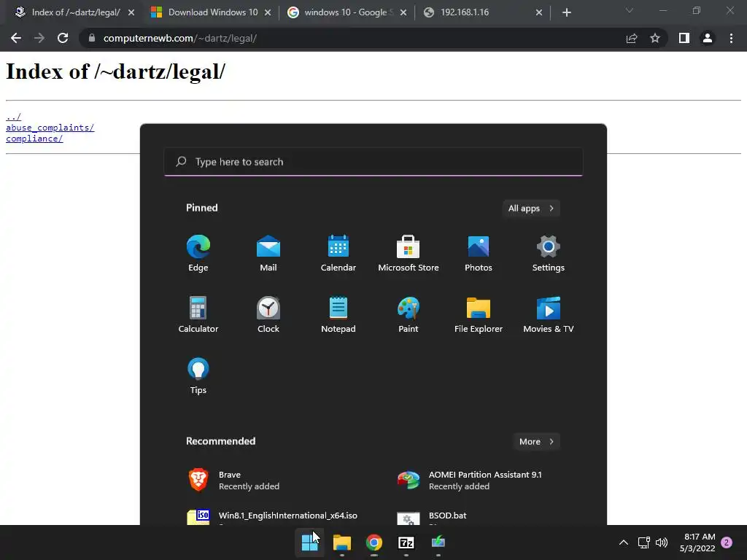Viewport: 747px width, 560px height.
Task: Open Chrome tab search dropdown
Action: (x=630, y=10)
